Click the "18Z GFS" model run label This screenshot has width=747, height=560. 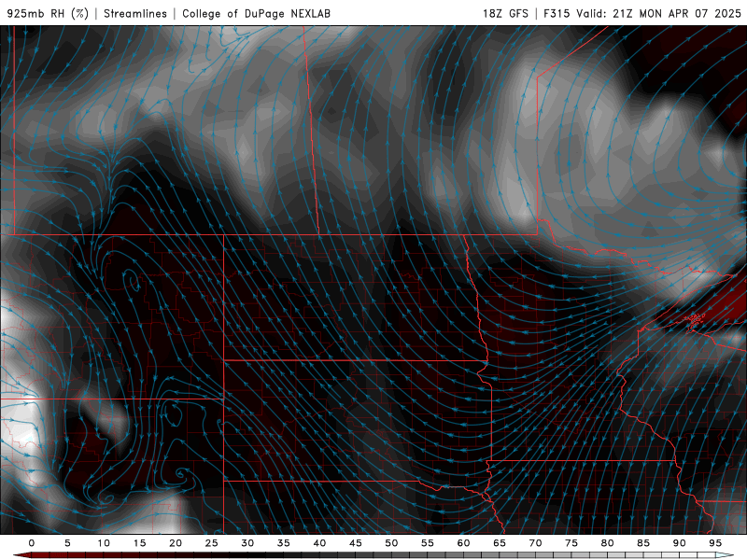(505, 13)
